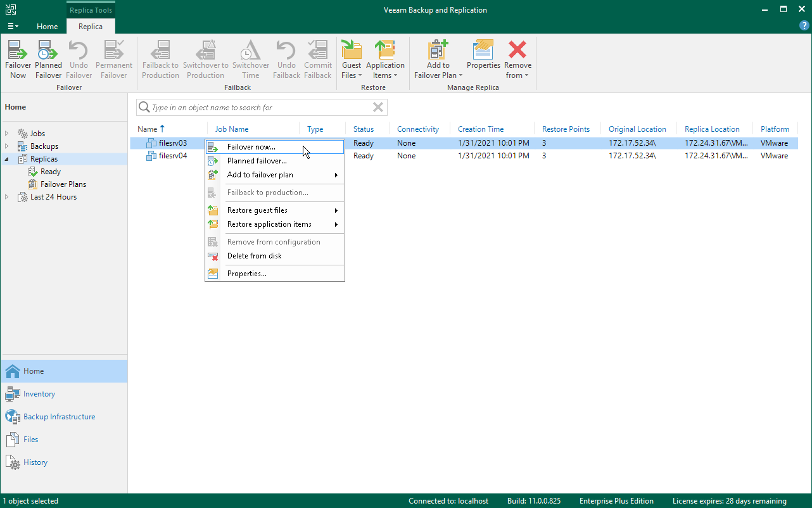
Task: Choose Properties from the context menu
Action: click(275, 274)
